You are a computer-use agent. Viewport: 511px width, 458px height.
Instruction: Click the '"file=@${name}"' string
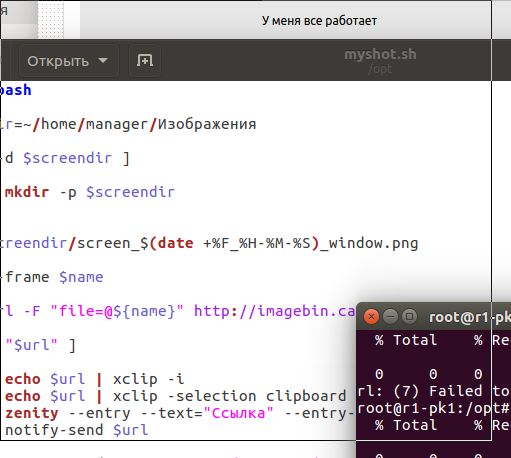click(117, 311)
